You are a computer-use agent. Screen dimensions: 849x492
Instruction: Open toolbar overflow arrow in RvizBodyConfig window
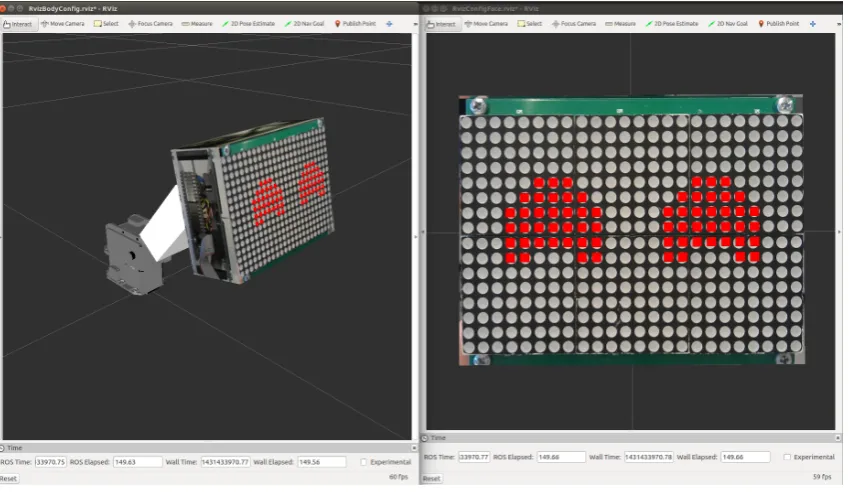click(x=415, y=24)
